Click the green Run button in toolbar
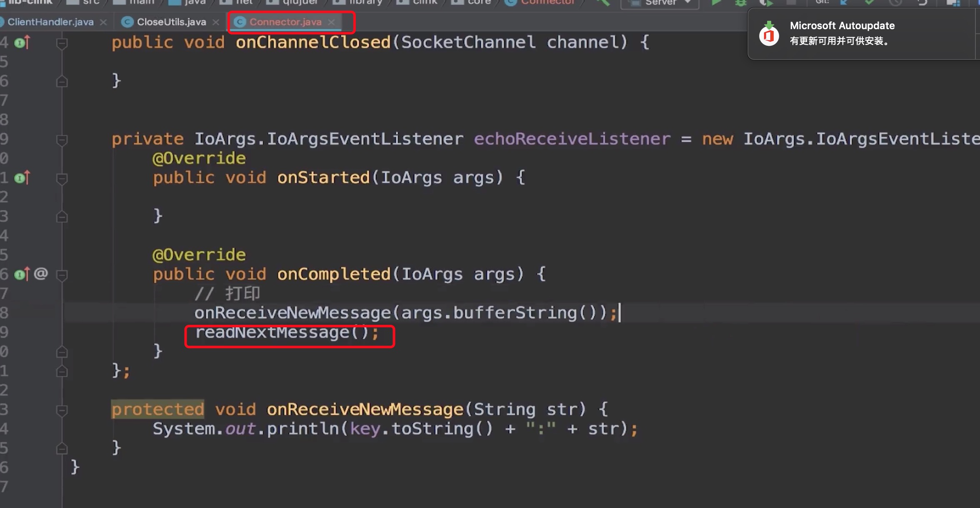Viewport: 980px width, 508px height. 716,2
